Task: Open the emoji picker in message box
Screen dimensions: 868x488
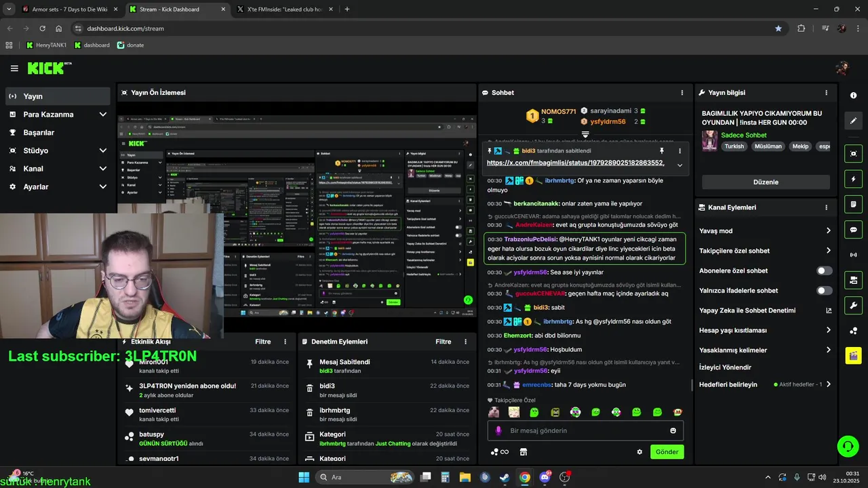Action: (x=673, y=430)
